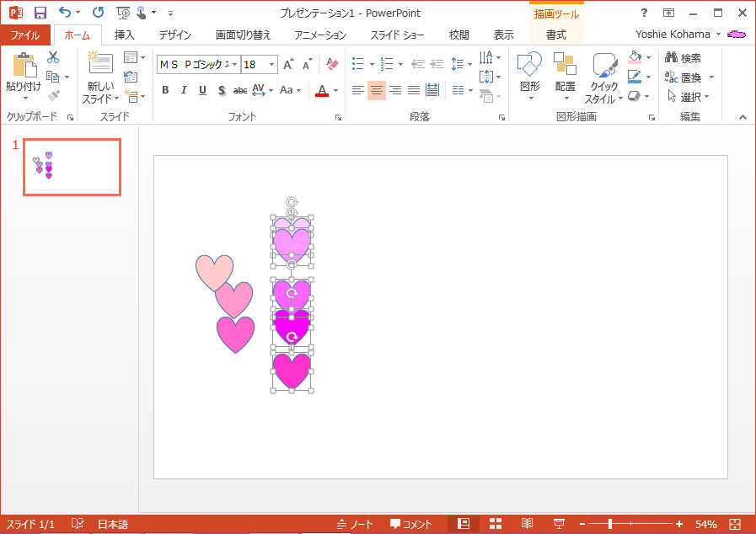Image resolution: width=756 pixels, height=534 pixels.
Task: Open the 挿入 ribbon tab
Action: 124,35
